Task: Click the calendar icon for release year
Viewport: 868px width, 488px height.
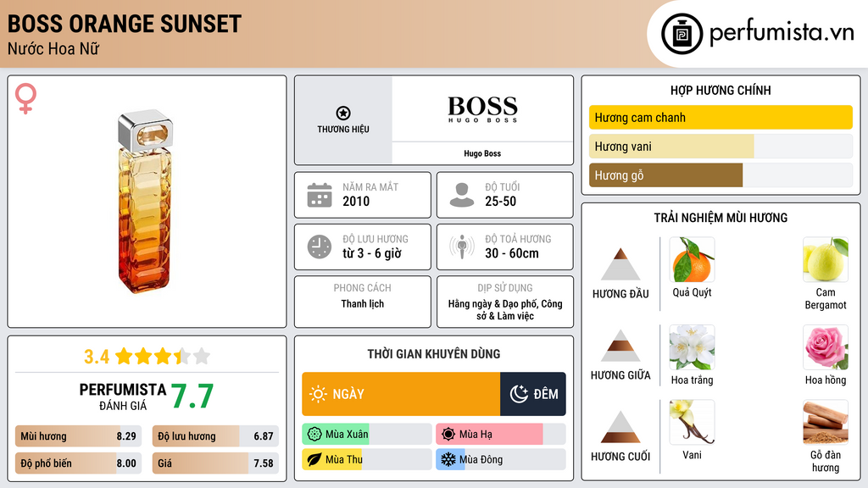Action: click(x=320, y=195)
